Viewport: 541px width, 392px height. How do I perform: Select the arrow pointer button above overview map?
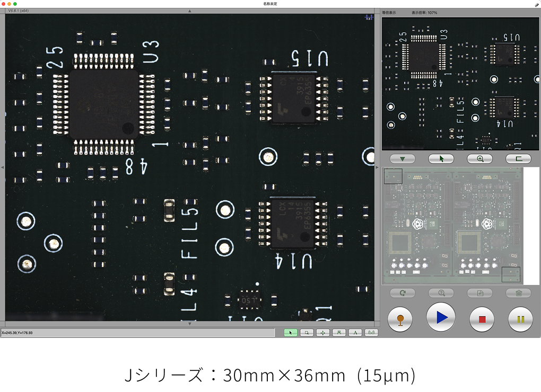[x=441, y=158]
